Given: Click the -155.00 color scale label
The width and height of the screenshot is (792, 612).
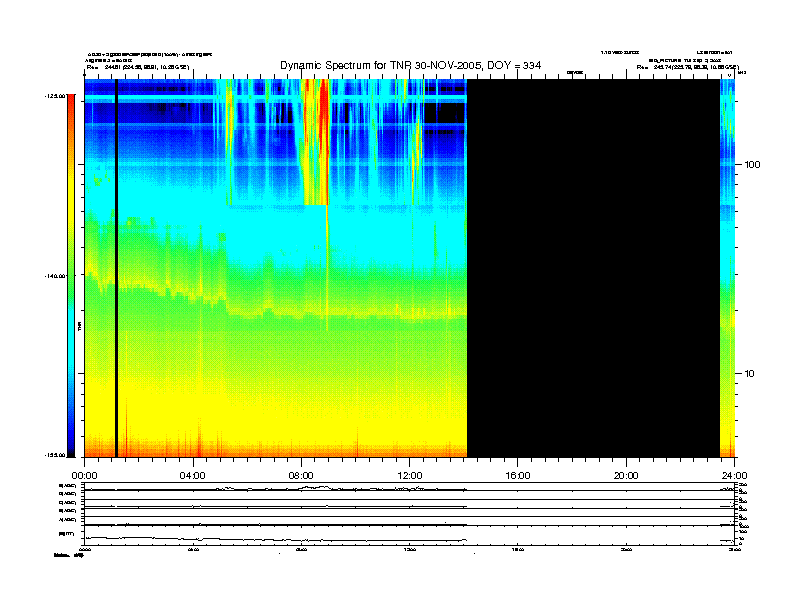Looking at the screenshot, I should pyautogui.click(x=56, y=455).
